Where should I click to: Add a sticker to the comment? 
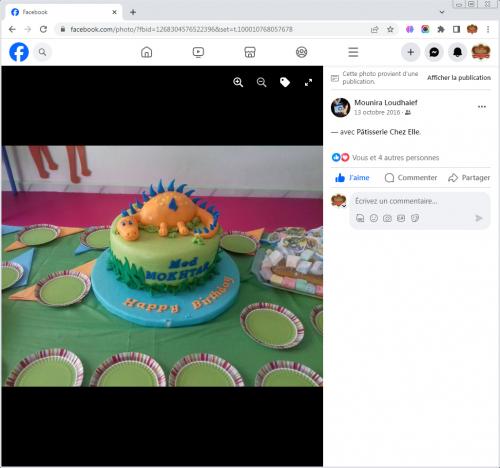[415, 218]
